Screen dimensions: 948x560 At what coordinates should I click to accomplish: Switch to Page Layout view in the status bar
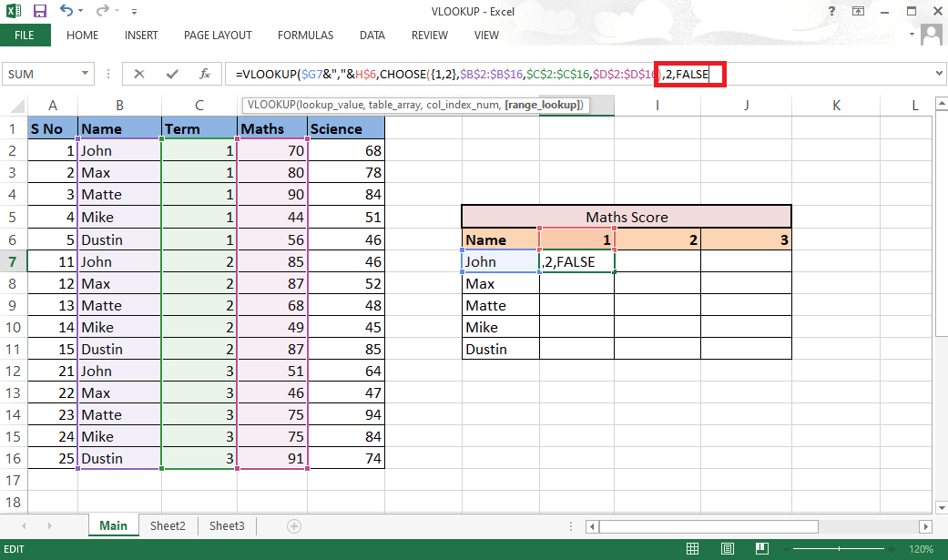point(727,548)
